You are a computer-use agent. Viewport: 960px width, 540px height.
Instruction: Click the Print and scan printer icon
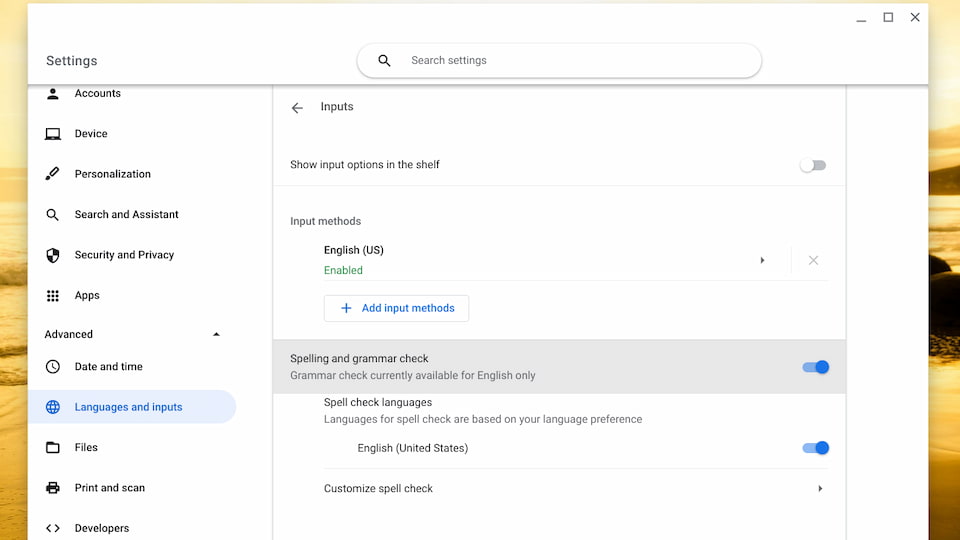(53, 488)
